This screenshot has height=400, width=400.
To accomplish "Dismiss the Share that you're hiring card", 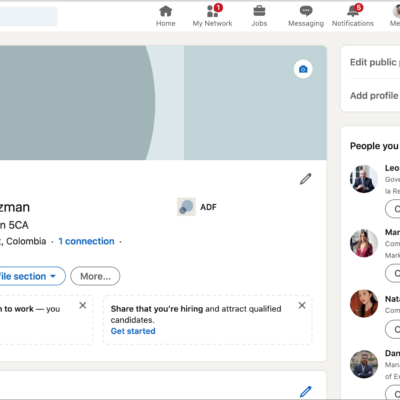I will point(302,305).
